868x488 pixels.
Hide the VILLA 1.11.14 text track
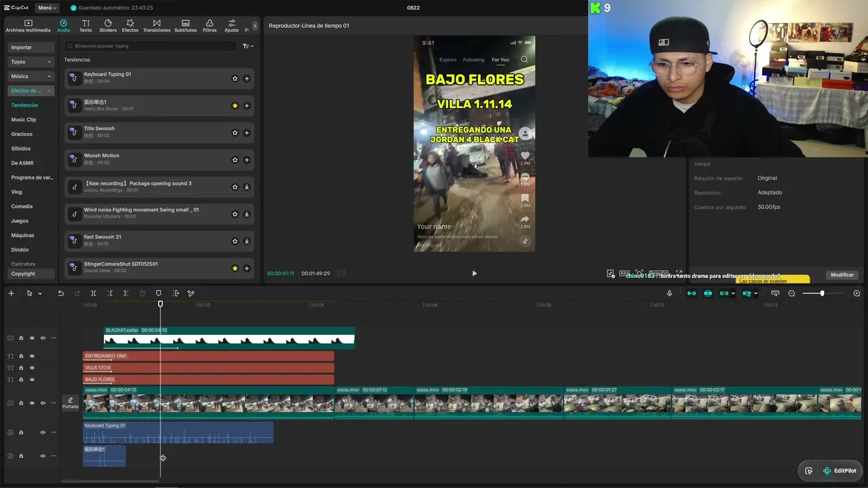point(32,367)
